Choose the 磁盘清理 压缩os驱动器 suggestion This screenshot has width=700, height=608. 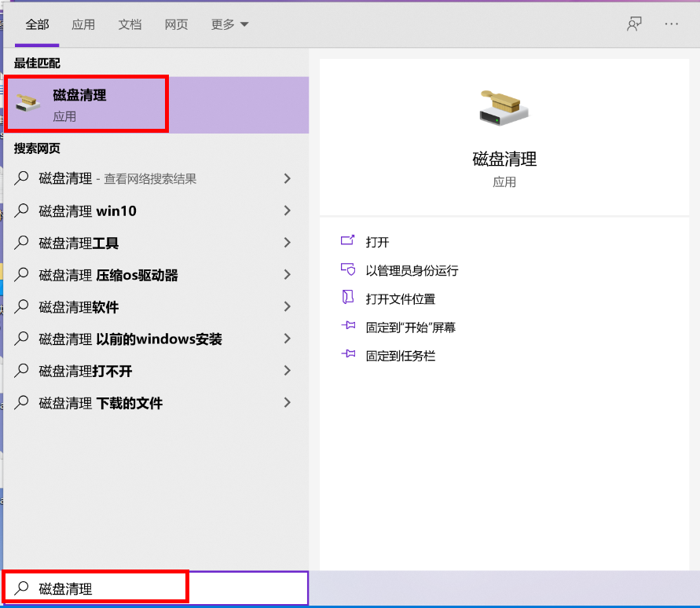[108, 275]
